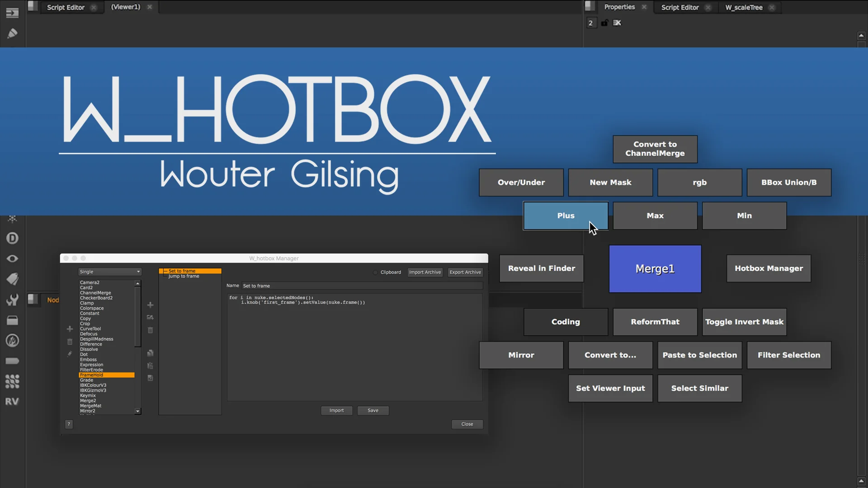Click plus icon to add new hotbox button
This screenshot has width=868, height=488.
(x=151, y=305)
